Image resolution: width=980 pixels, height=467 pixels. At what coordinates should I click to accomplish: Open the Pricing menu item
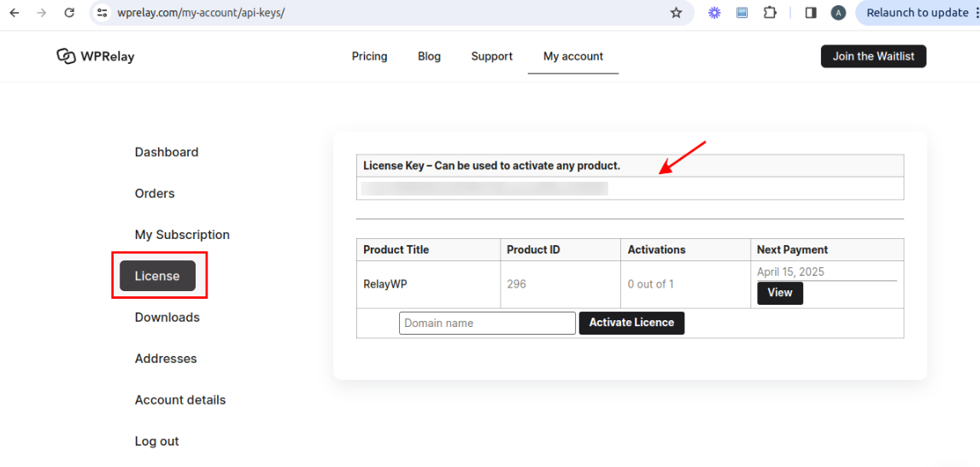(x=369, y=56)
